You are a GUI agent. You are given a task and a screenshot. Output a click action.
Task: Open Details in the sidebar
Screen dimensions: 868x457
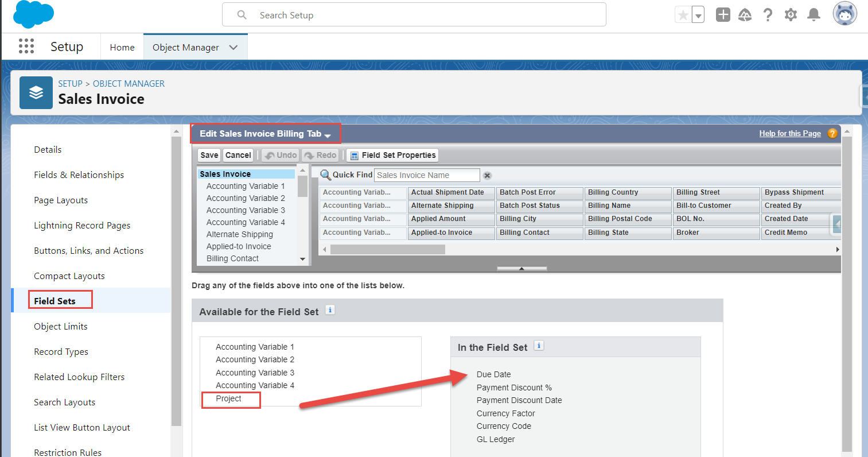[x=48, y=150]
